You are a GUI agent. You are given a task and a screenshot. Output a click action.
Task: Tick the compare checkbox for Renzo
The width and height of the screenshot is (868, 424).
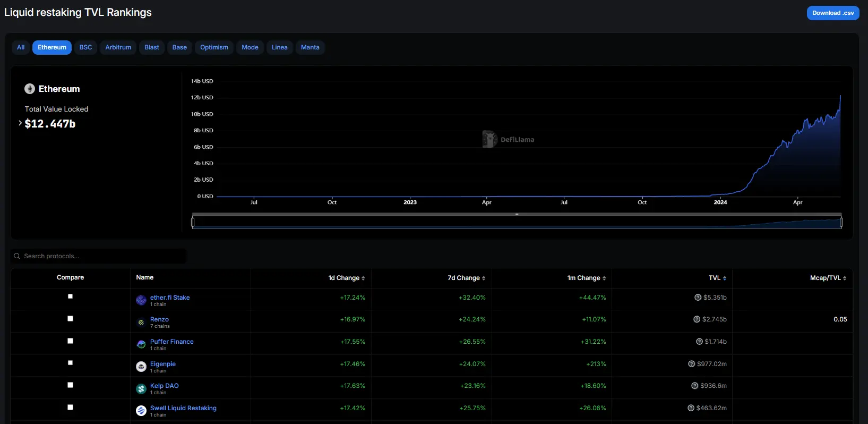[70, 319]
